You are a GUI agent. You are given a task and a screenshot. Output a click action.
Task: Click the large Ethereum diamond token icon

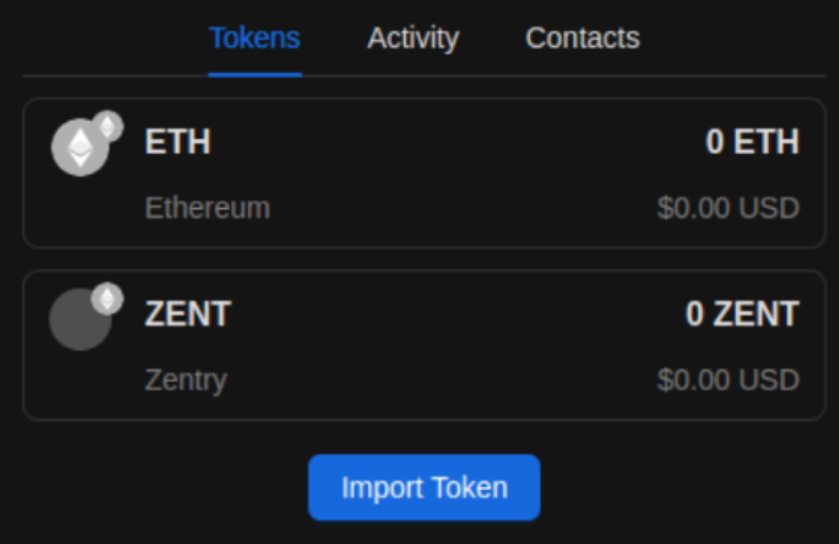tap(80, 147)
